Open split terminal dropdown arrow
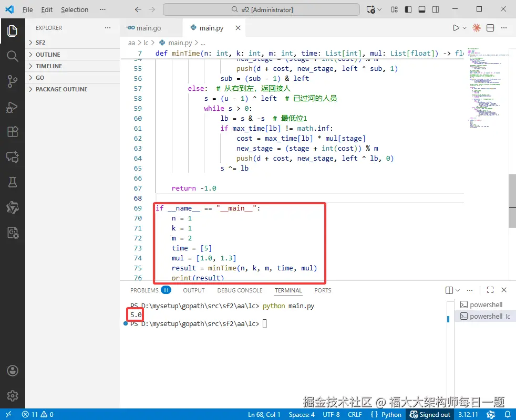This screenshot has width=516, height=420. pyautogui.click(x=458, y=290)
